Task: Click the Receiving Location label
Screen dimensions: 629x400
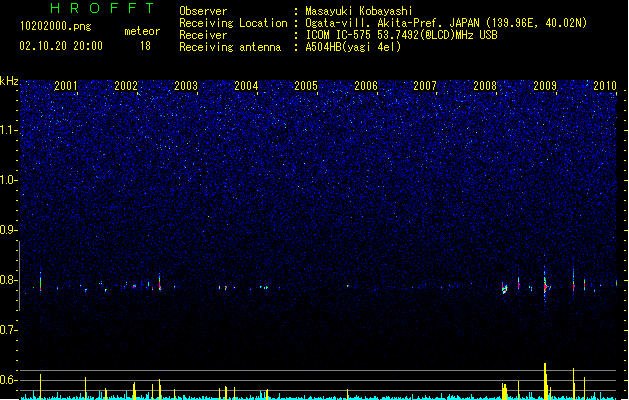Action: 233,23
